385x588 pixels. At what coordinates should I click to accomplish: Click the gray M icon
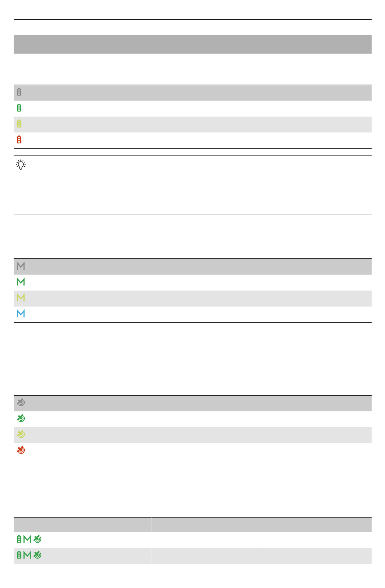click(21, 266)
